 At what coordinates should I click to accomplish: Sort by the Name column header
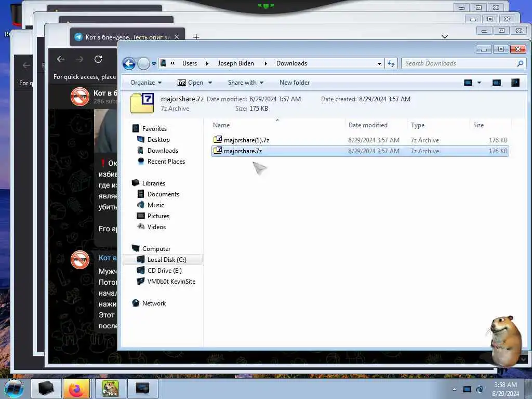(x=221, y=125)
